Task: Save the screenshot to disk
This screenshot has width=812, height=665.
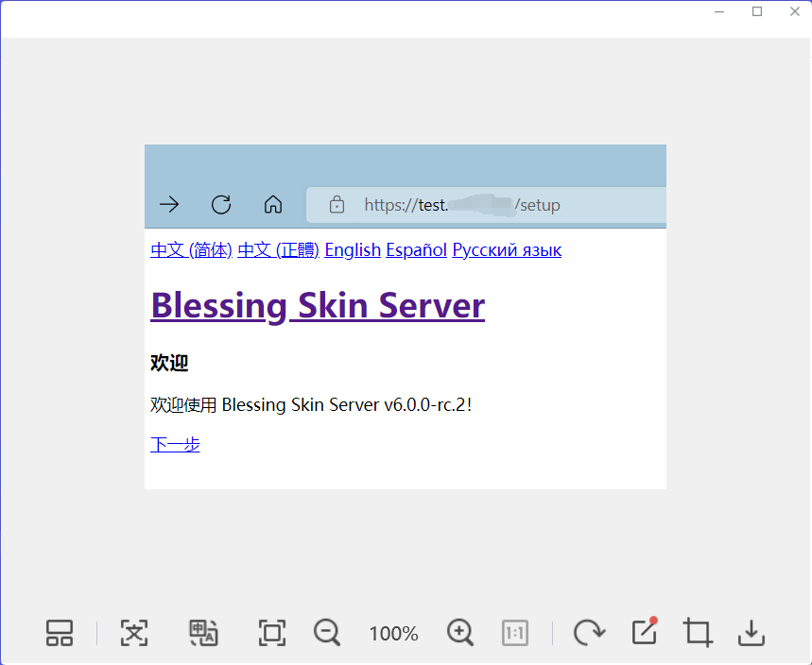Action: tap(751, 633)
